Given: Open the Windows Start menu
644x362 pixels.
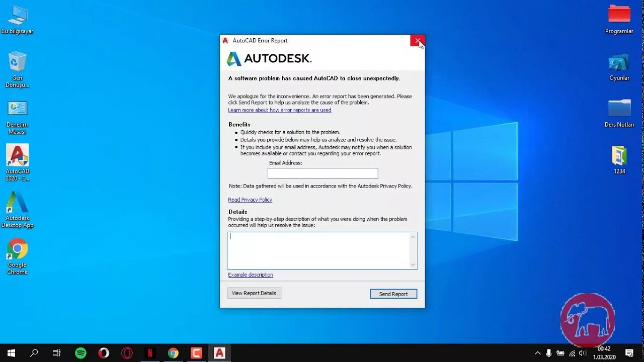Looking at the screenshot, I should coord(11,353).
